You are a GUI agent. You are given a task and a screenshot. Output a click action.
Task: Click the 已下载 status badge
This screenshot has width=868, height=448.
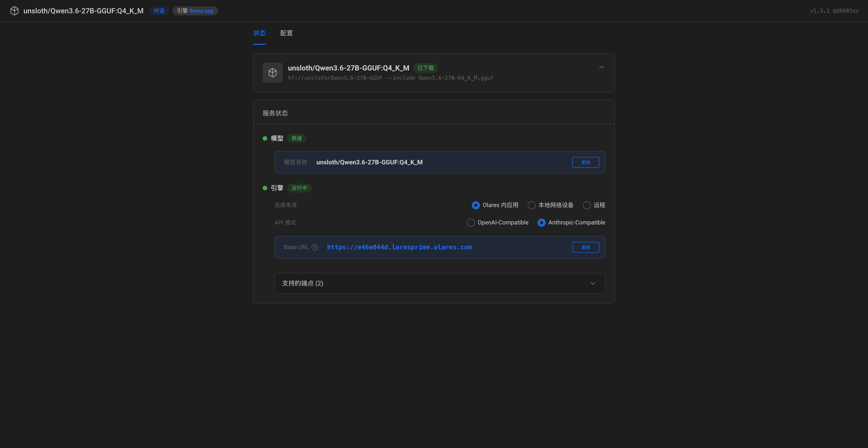pyautogui.click(x=426, y=68)
